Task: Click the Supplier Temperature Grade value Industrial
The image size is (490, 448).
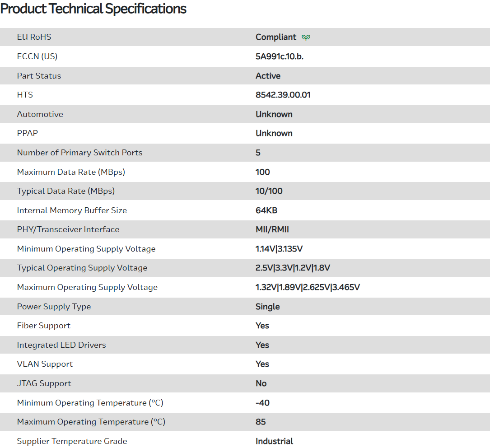Action: coord(274,441)
